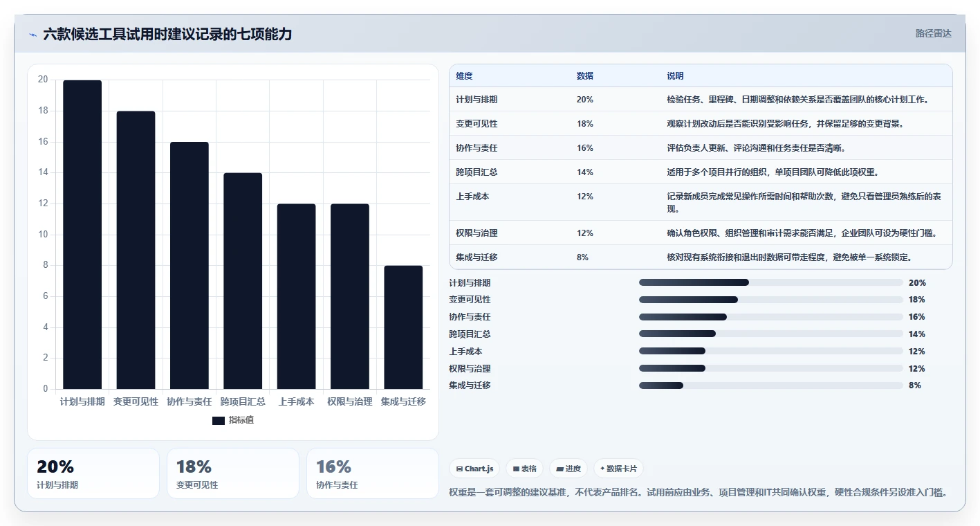Screen dimensions: 980x526
Task: Click the description starting with 观察计划改动后
Action: click(785, 124)
